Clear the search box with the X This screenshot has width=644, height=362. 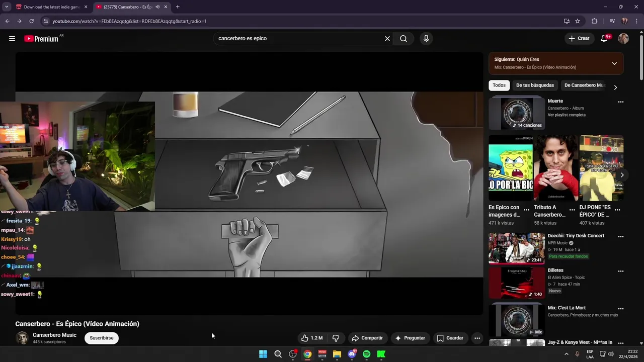click(387, 39)
